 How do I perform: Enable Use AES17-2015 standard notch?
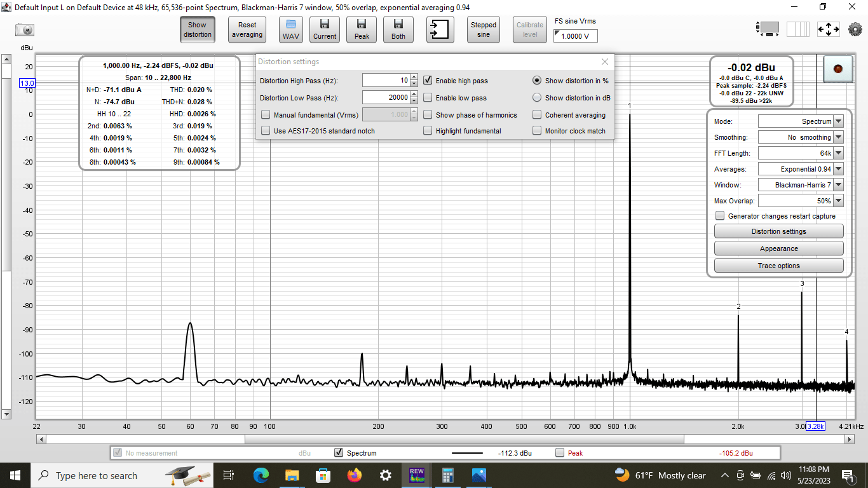coord(266,131)
